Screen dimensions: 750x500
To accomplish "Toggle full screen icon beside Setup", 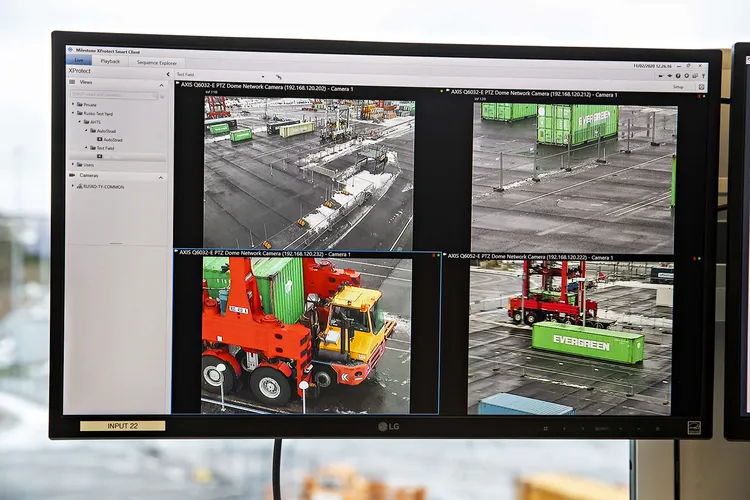I will (701, 87).
